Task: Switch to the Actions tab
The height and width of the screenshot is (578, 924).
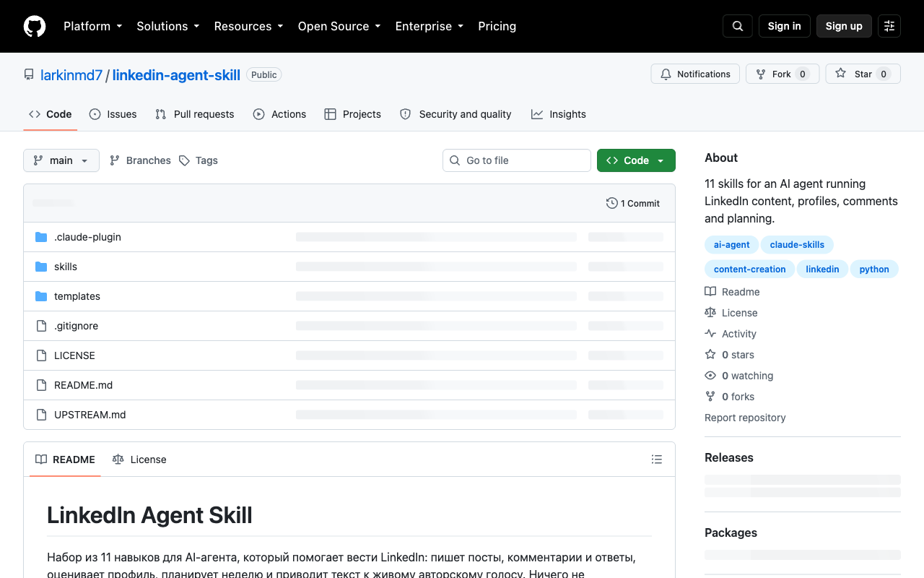Action: click(x=279, y=114)
